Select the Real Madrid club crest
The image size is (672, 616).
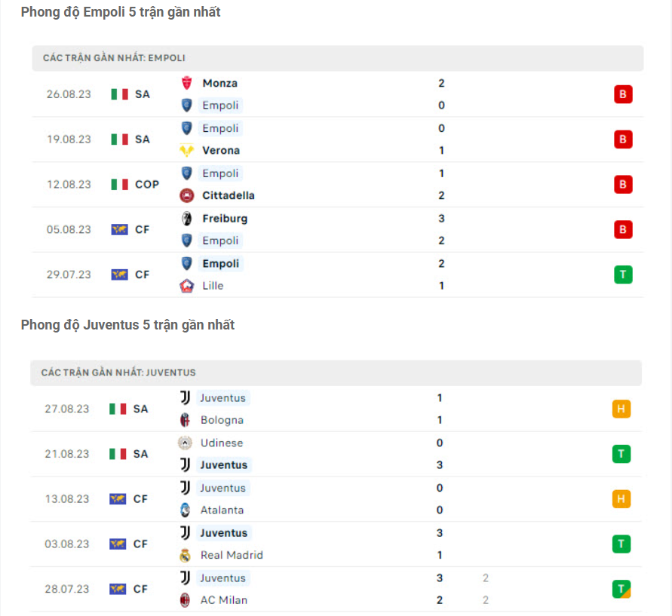tap(186, 555)
